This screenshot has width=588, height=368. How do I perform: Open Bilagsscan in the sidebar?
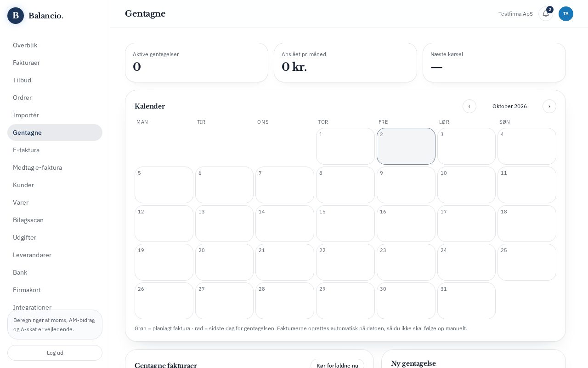click(x=55, y=220)
